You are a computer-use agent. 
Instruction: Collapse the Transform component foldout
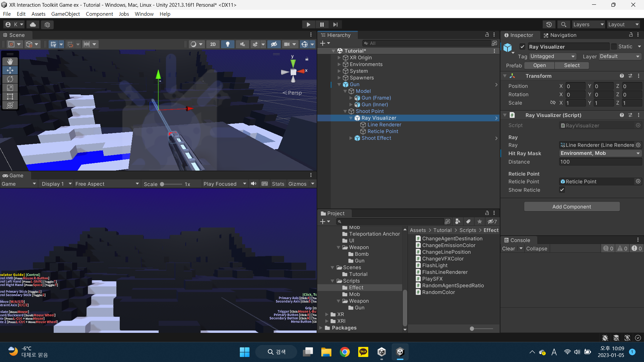coord(505,76)
